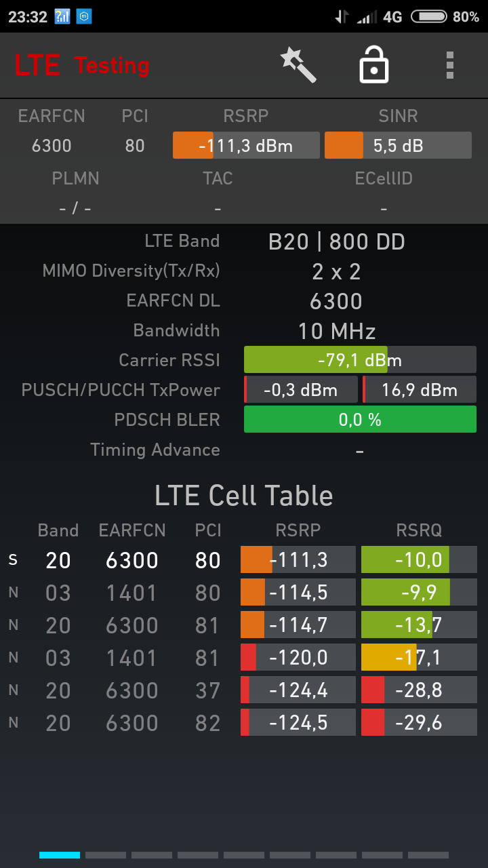Open the three-dot overflow menu
This screenshot has height=868, width=488.
click(449, 65)
